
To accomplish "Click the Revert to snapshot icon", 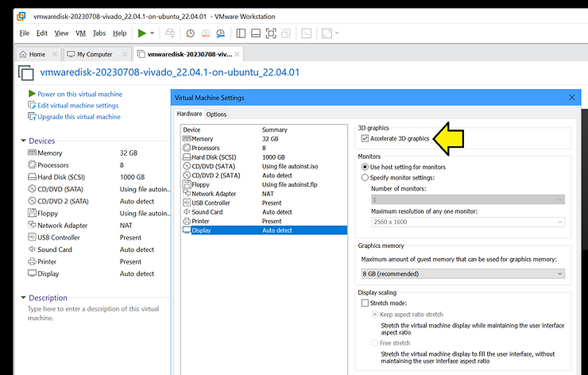I will point(206,33).
